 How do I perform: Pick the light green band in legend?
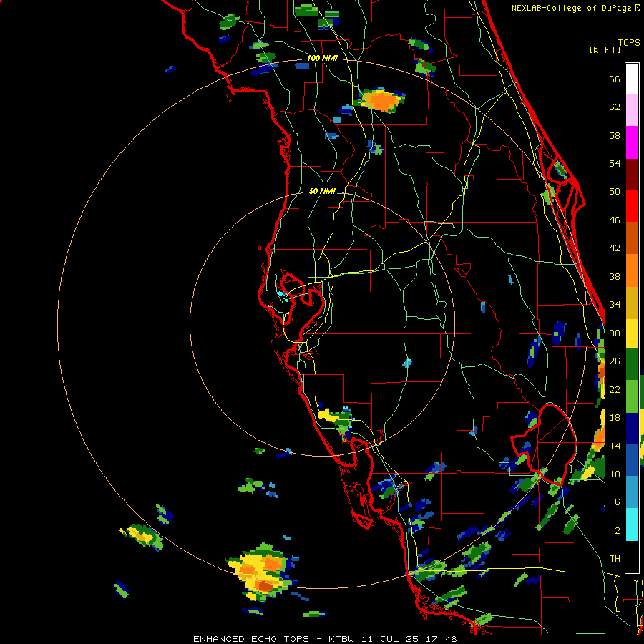[632, 396]
